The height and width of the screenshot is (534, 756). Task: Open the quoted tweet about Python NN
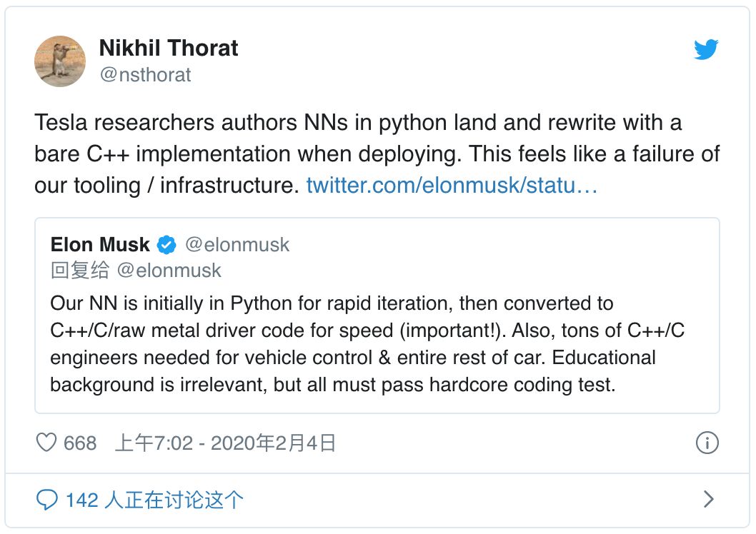click(x=377, y=316)
